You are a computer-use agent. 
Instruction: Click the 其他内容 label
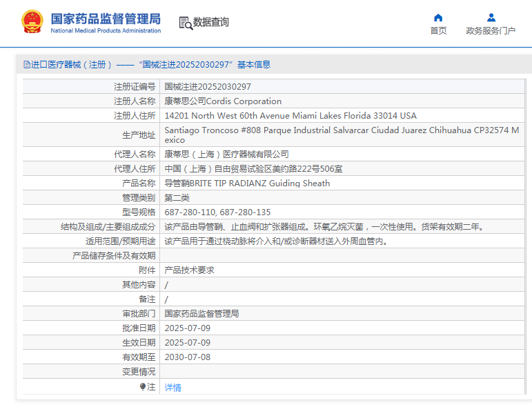tap(139, 285)
